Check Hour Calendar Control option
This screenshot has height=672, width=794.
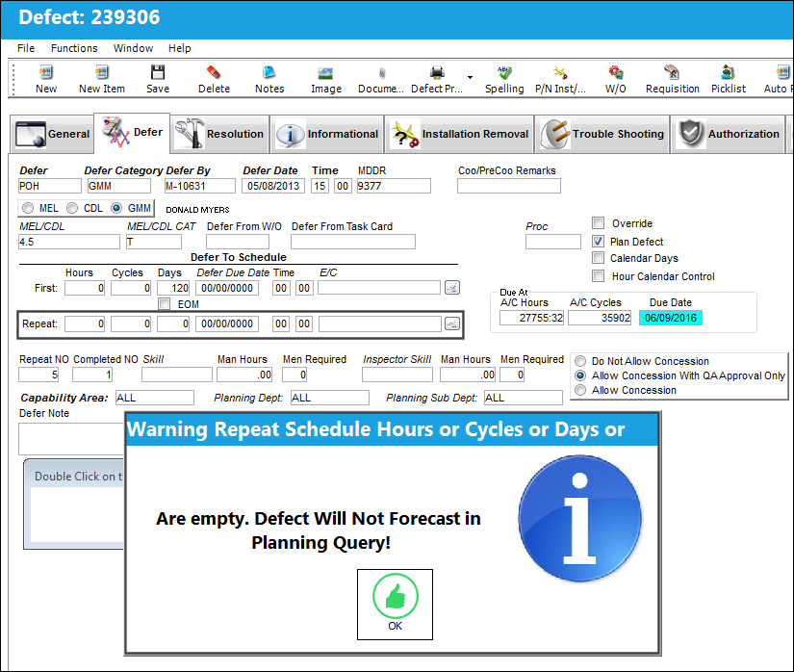click(x=598, y=276)
